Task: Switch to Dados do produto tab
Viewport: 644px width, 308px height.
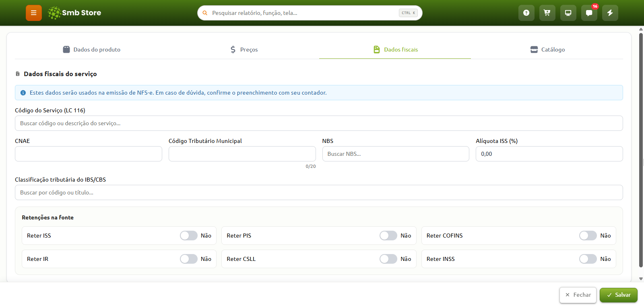Action: click(91, 50)
